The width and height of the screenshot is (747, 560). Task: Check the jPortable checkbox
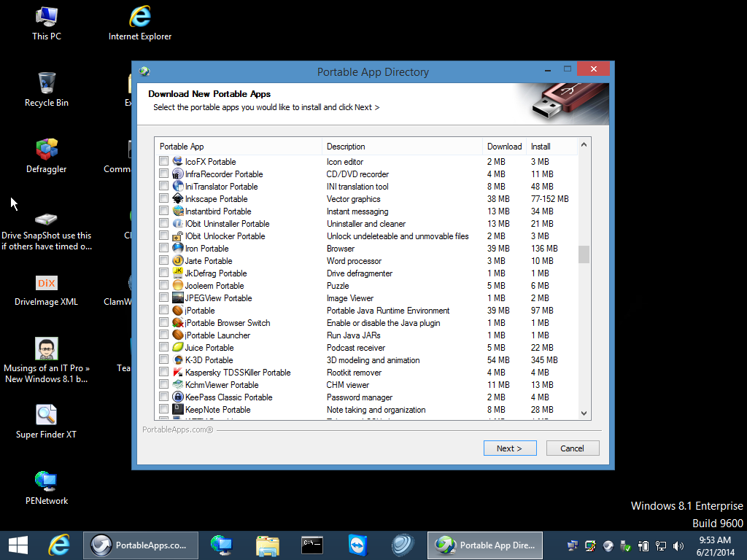(x=164, y=309)
